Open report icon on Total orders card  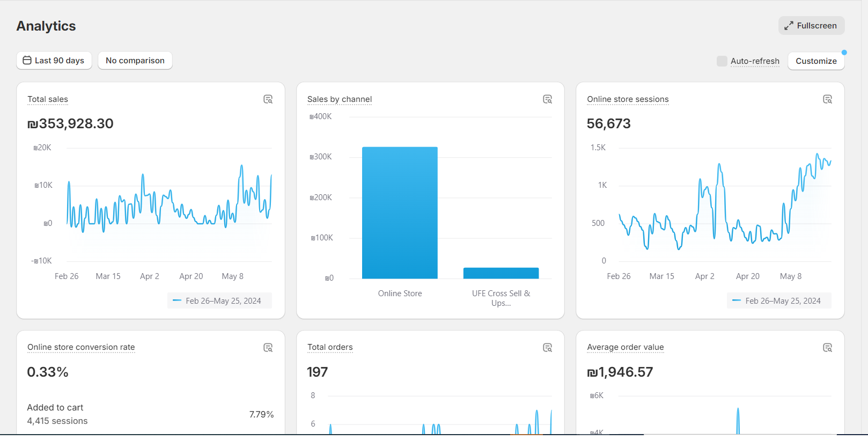tap(548, 348)
